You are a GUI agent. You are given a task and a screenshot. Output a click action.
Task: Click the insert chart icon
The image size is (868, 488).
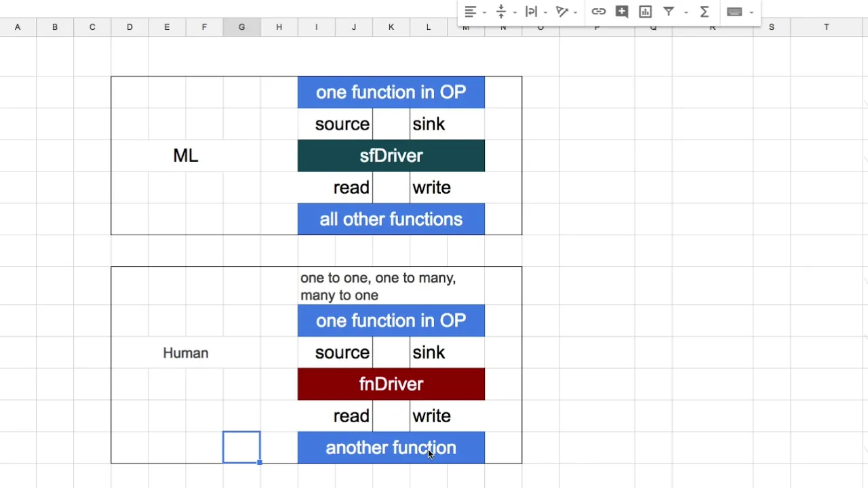pos(646,12)
